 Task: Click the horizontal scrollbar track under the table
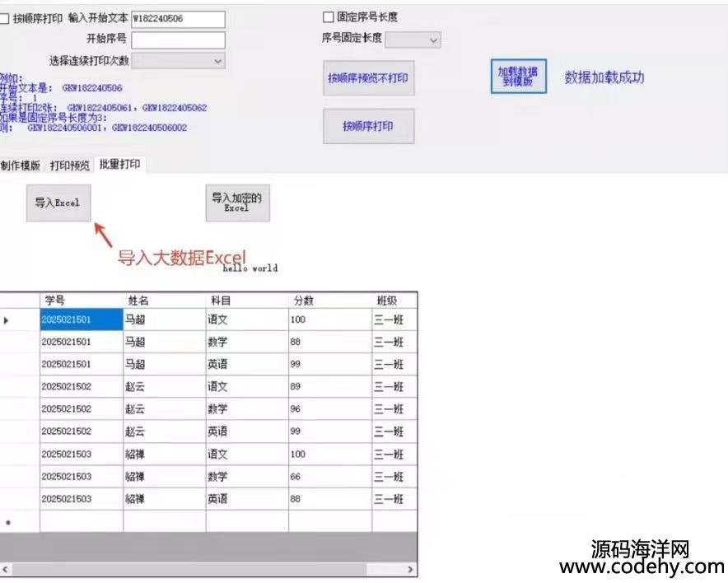coord(206,570)
